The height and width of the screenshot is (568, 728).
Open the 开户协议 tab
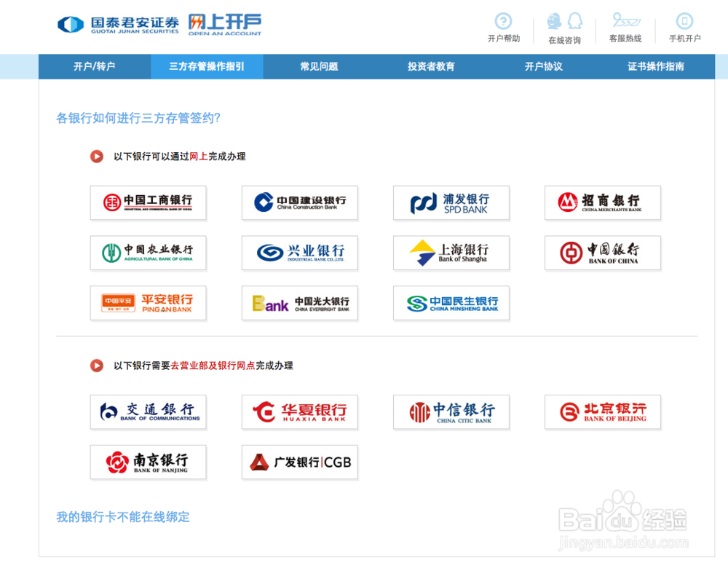pos(543,66)
